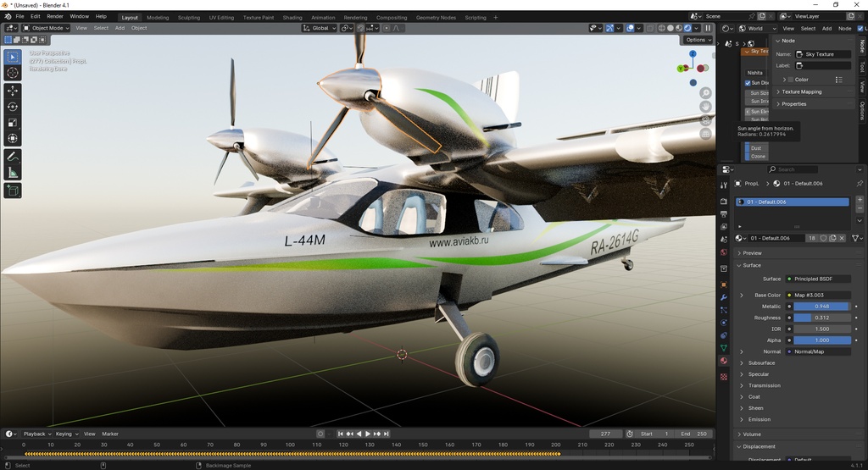
Task: Select the Transform tool
Action: (13, 139)
